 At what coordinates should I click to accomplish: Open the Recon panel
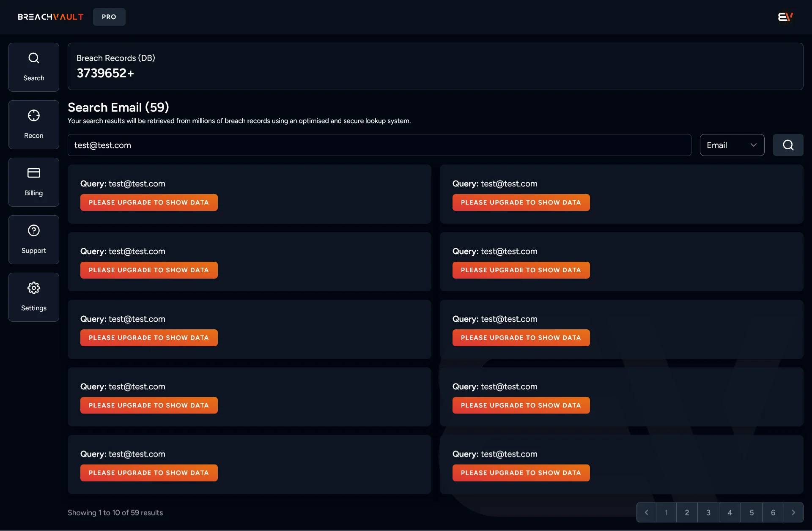point(33,124)
